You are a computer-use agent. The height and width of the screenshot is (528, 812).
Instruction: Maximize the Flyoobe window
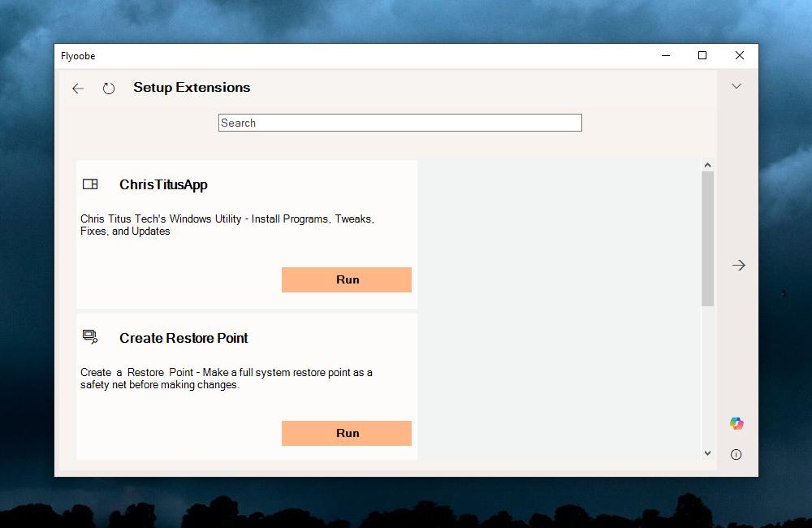(702, 55)
